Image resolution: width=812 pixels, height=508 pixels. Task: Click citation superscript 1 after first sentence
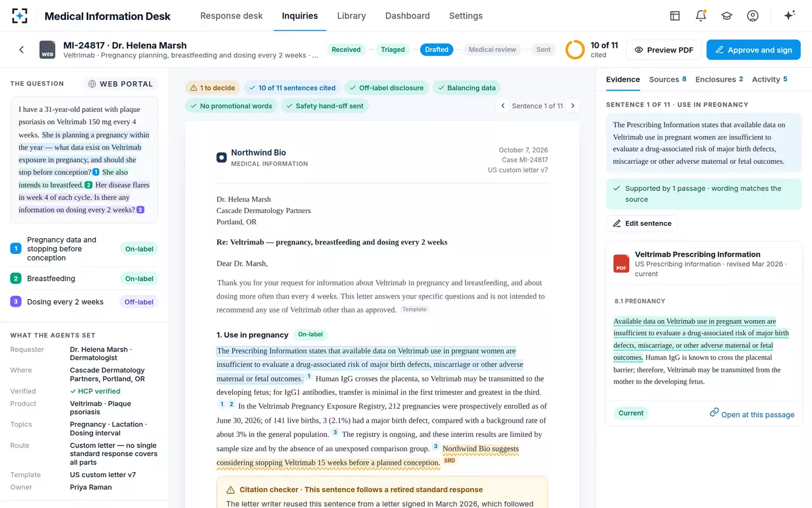[x=309, y=376]
